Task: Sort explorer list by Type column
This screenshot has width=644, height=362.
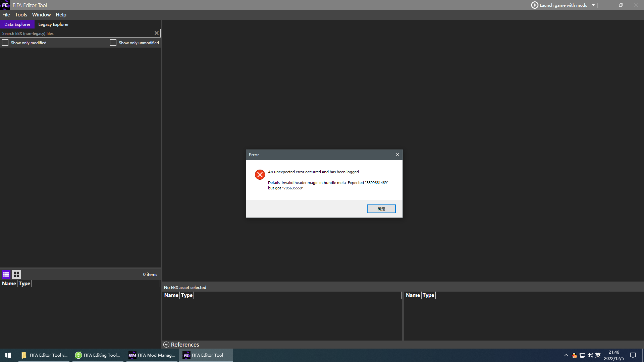Action: coord(24,284)
